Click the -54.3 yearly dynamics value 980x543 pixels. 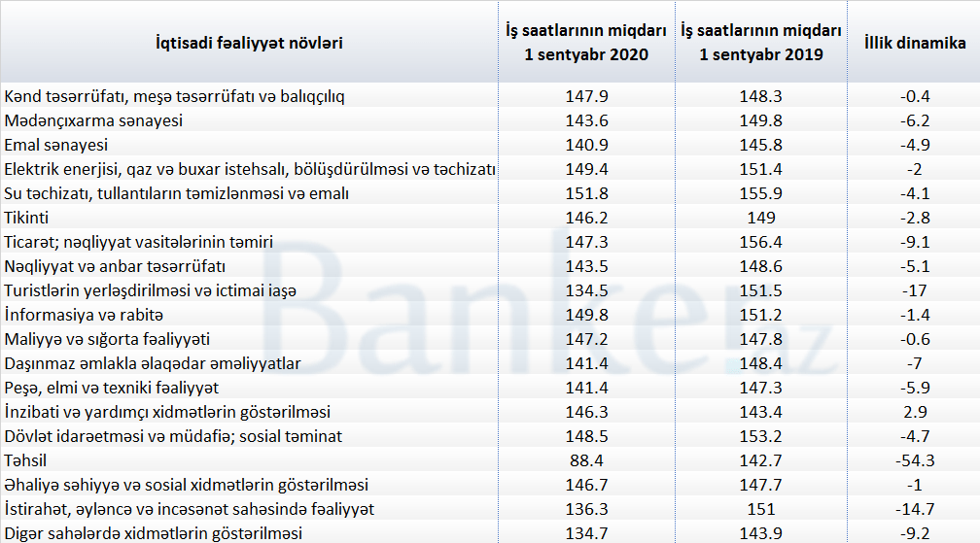pos(915,460)
